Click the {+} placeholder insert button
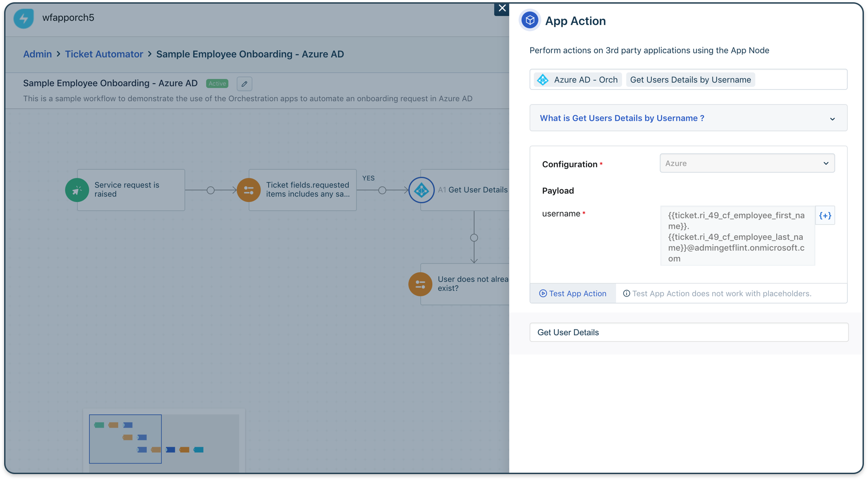This screenshot has height=480, width=868. tap(825, 215)
